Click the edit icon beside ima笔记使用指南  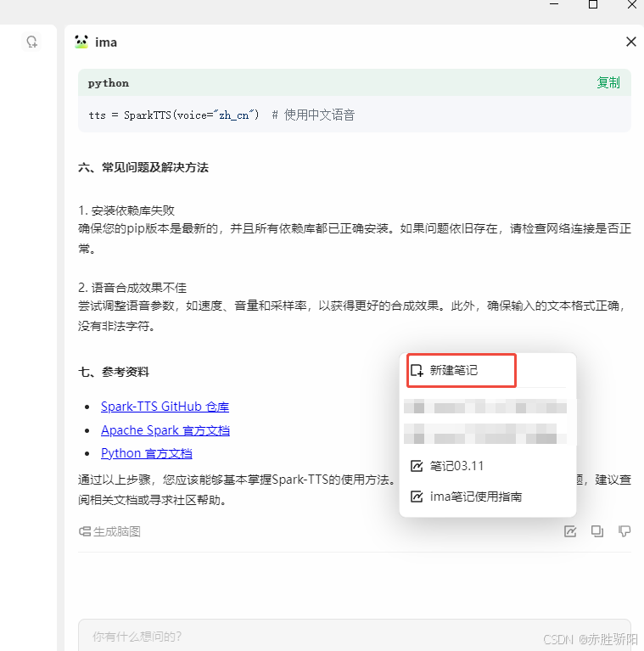point(417,497)
